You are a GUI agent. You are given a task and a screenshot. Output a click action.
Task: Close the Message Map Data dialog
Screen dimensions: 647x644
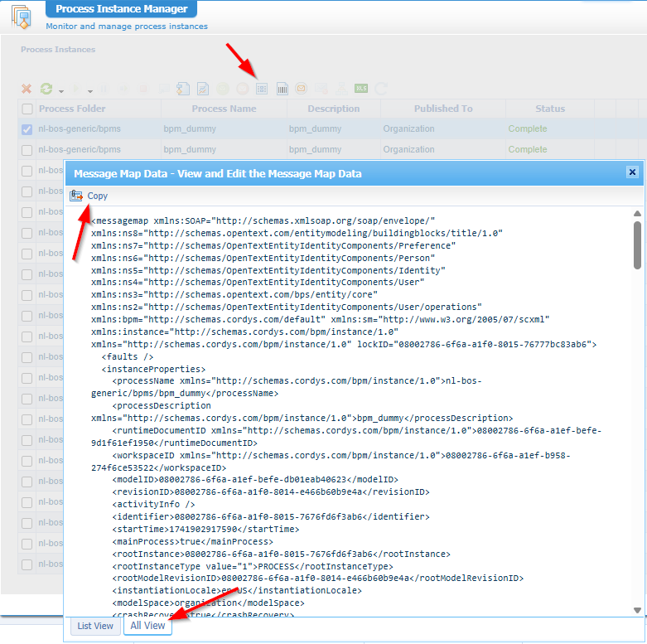[x=632, y=172]
